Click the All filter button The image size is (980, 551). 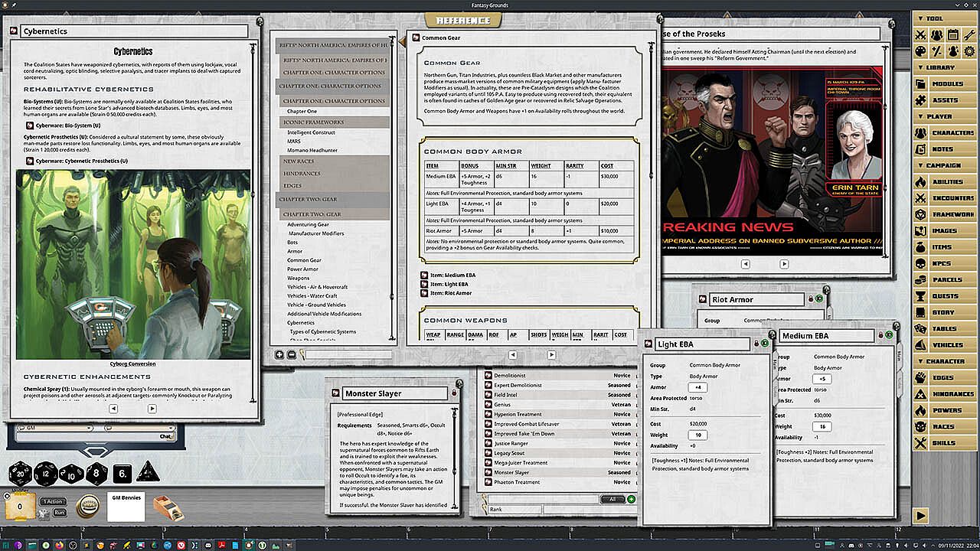tap(612, 499)
